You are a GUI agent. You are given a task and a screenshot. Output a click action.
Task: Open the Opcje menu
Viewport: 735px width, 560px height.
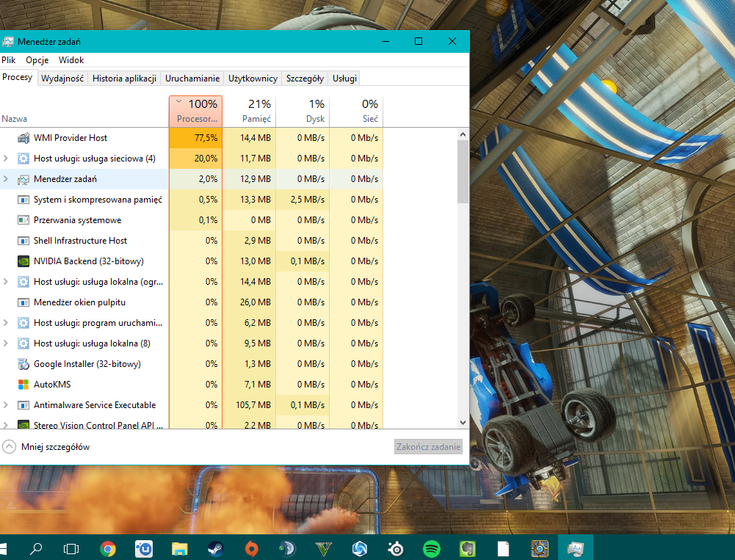click(x=37, y=60)
